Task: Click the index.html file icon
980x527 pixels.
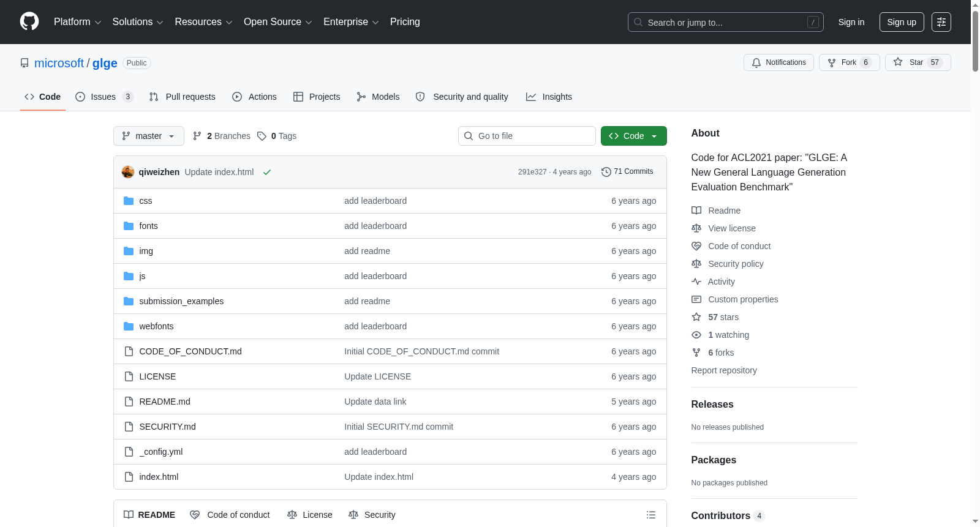Action: coord(129,477)
